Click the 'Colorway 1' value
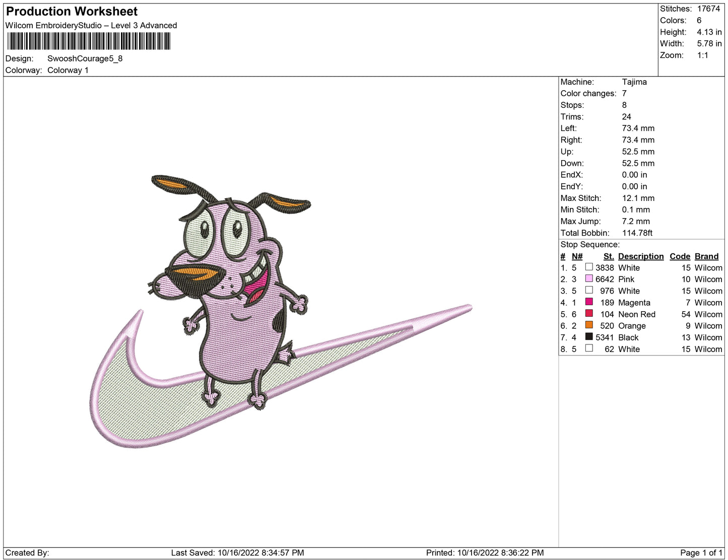This screenshot has width=728, height=560. coord(68,70)
